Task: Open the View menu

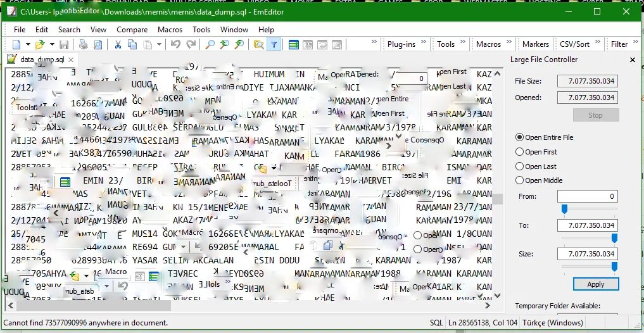Action: pyautogui.click(x=98, y=30)
